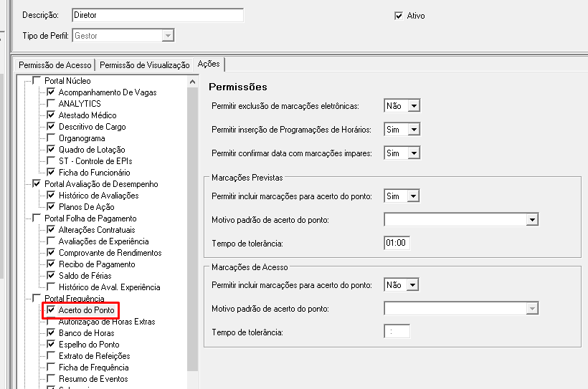Toggle the Ativo checkbox
588x389 pixels.
point(399,16)
